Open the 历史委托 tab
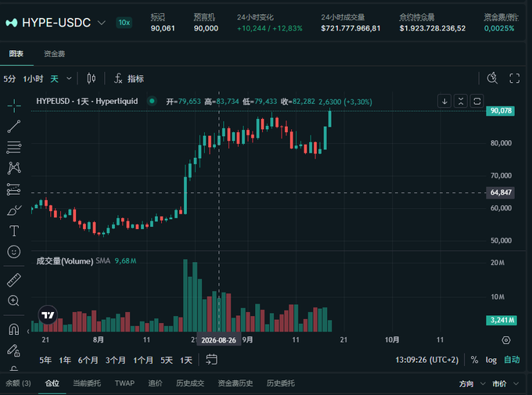 [281, 383]
